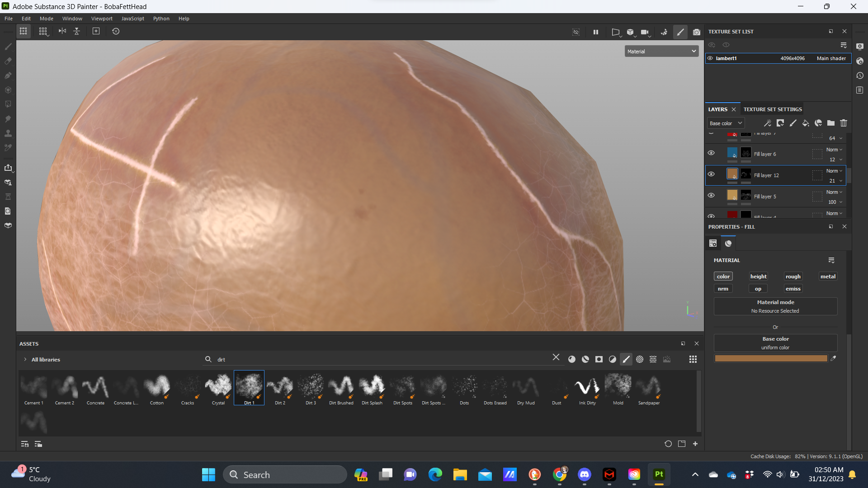Open the Material panel options menu

tap(831, 260)
